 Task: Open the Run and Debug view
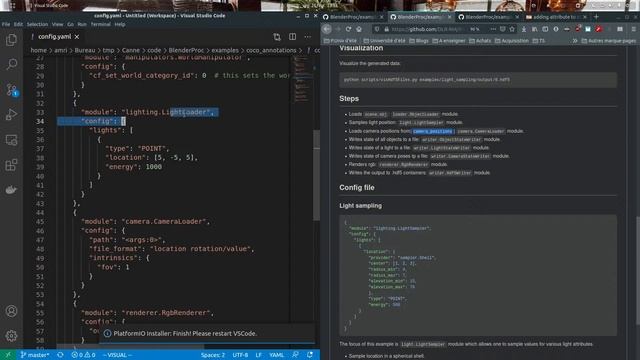coord(11,115)
